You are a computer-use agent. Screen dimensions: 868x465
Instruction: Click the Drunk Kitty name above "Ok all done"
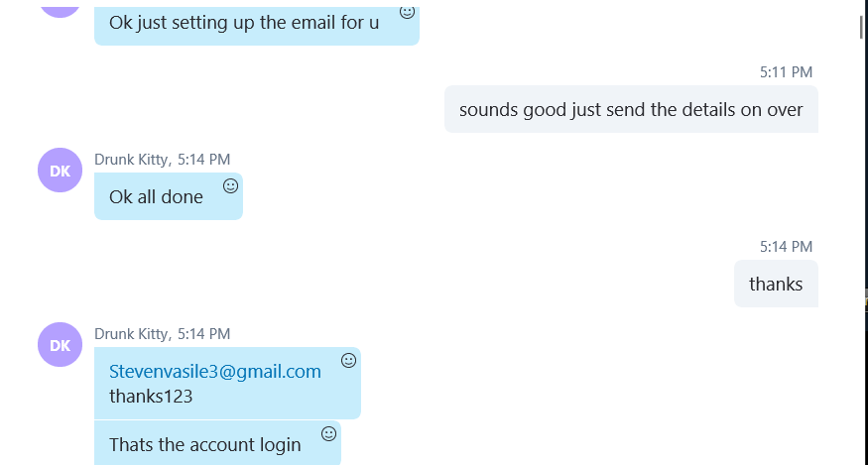click(x=131, y=160)
